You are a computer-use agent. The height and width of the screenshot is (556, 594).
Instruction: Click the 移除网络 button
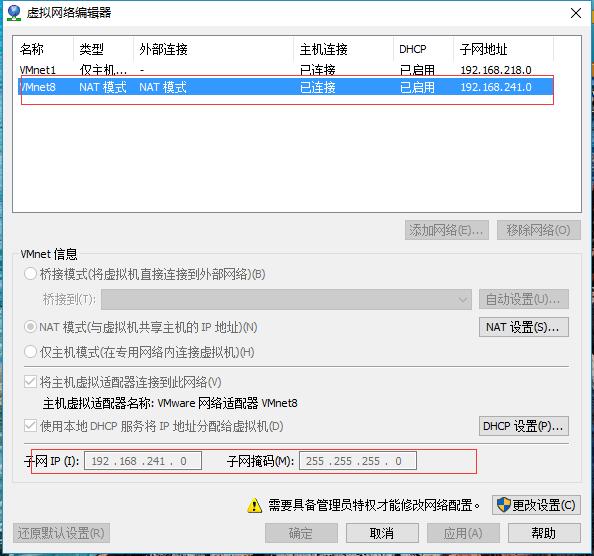coord(538,230)
